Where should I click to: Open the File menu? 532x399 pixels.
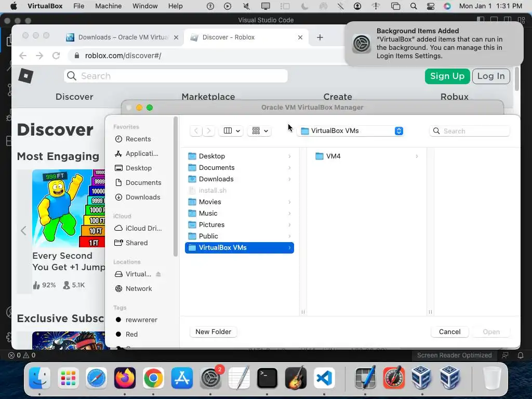point(79,6)
